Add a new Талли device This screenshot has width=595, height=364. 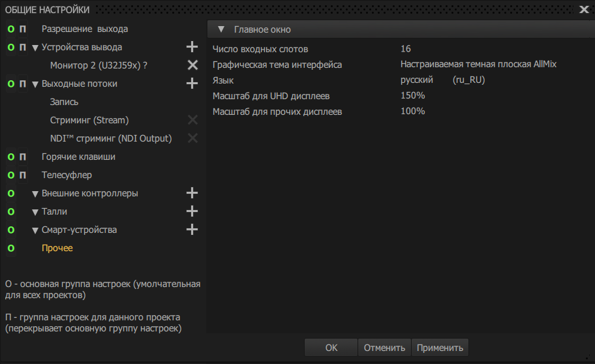tap(192, 211)
